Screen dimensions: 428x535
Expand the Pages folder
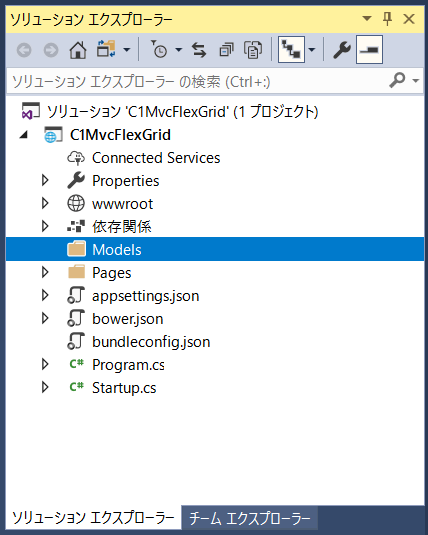point(45,272)
